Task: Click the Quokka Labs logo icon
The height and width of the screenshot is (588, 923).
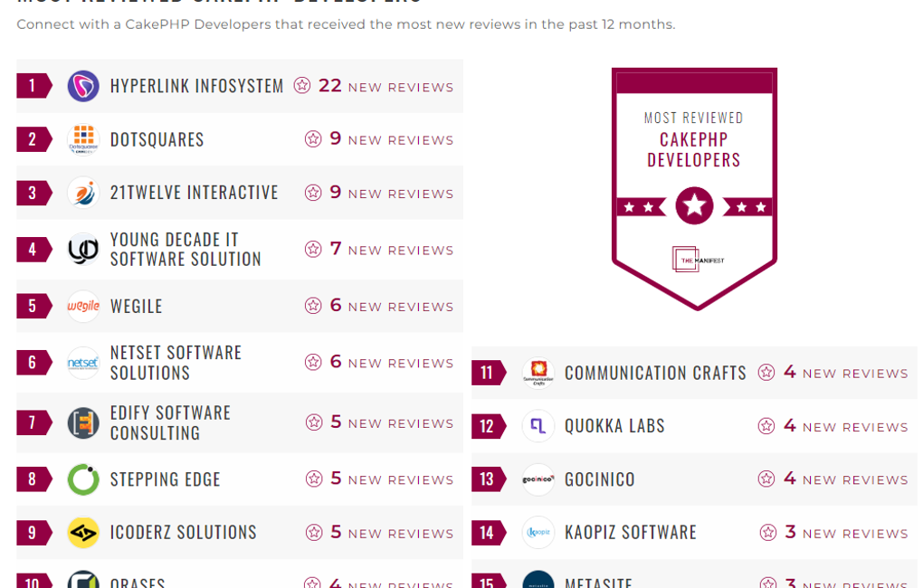Action: click(x=538, y=426)
